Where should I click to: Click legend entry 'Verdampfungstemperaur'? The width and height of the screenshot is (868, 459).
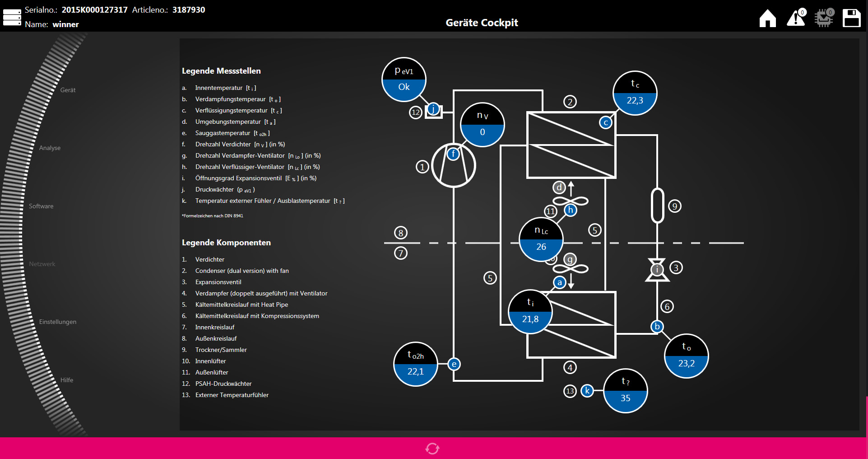238,99
